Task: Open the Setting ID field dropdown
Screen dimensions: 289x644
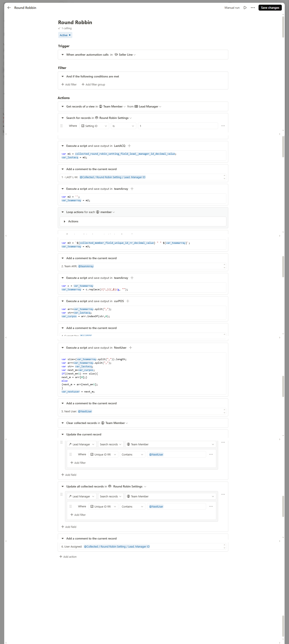Action: [x=94, y=126]
